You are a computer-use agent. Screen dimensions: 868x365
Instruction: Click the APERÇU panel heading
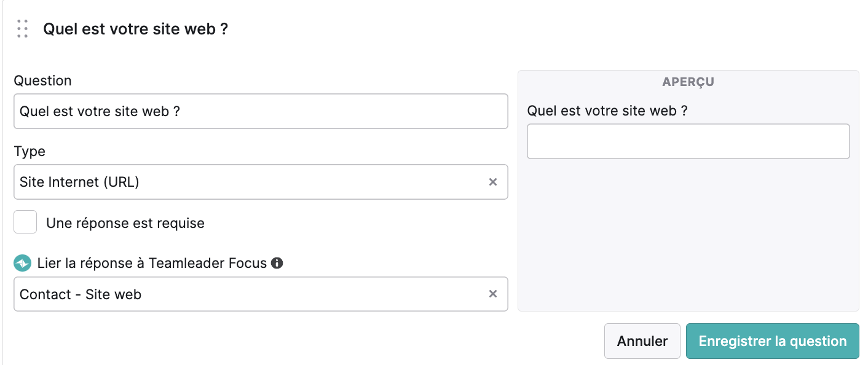coord(688,82)
